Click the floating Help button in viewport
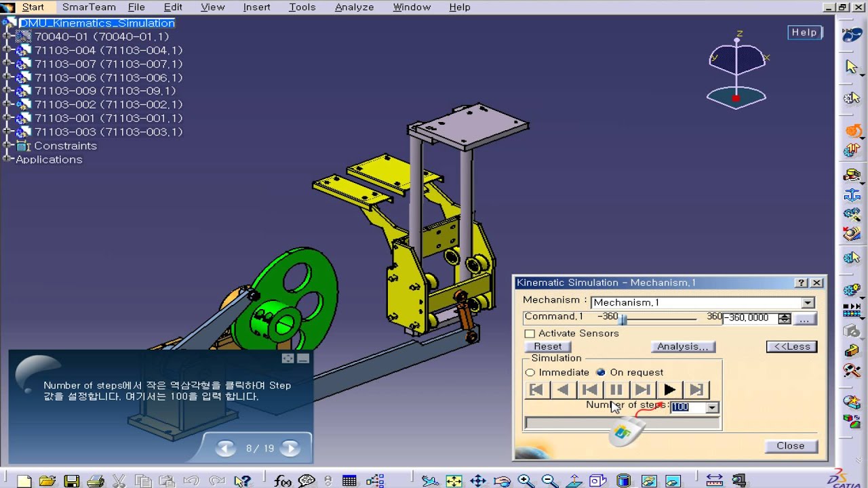The height and width of the screenshot is (488, 868). [804, 33]
